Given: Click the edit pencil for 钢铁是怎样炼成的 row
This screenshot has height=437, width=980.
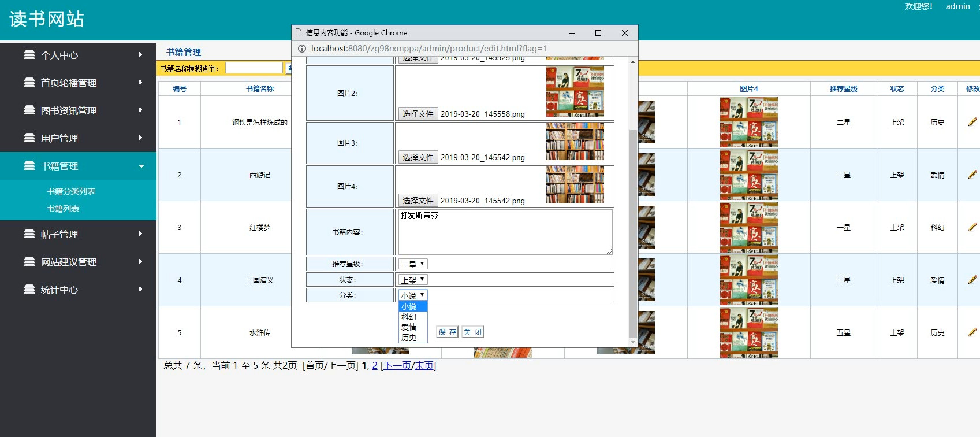Looking at the screenshot, I should pos(972,122).
